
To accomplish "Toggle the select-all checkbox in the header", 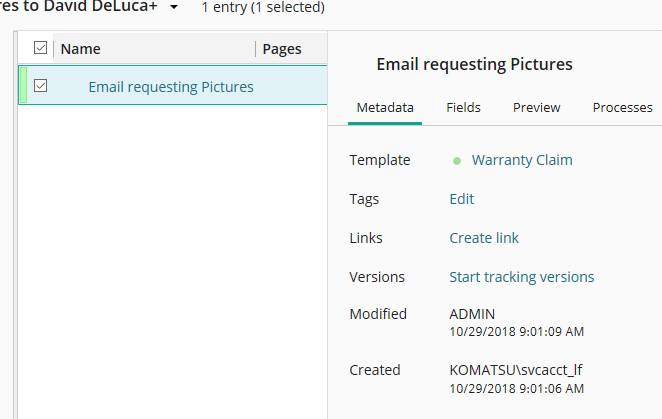I will coord(41,48).
